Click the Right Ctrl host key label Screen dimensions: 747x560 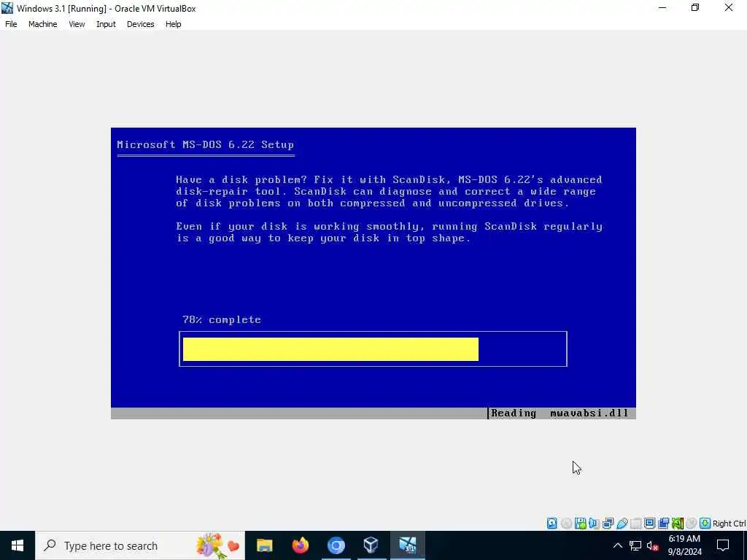click(x=729, y=524)
